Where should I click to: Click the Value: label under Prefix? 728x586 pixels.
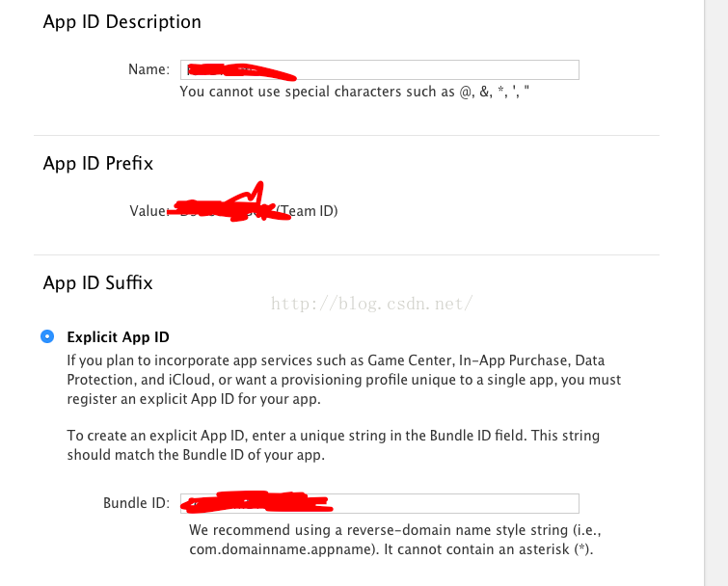pyautogui.click(x=148, y=211)
